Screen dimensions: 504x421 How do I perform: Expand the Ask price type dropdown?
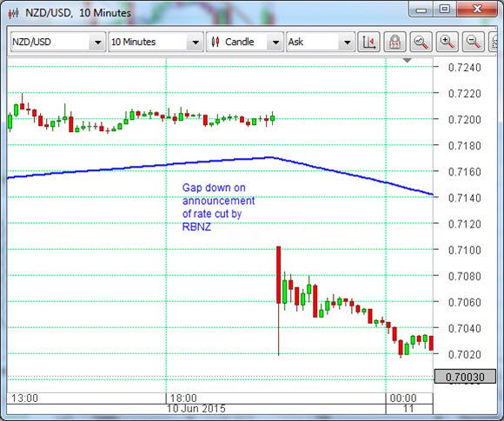321,42
